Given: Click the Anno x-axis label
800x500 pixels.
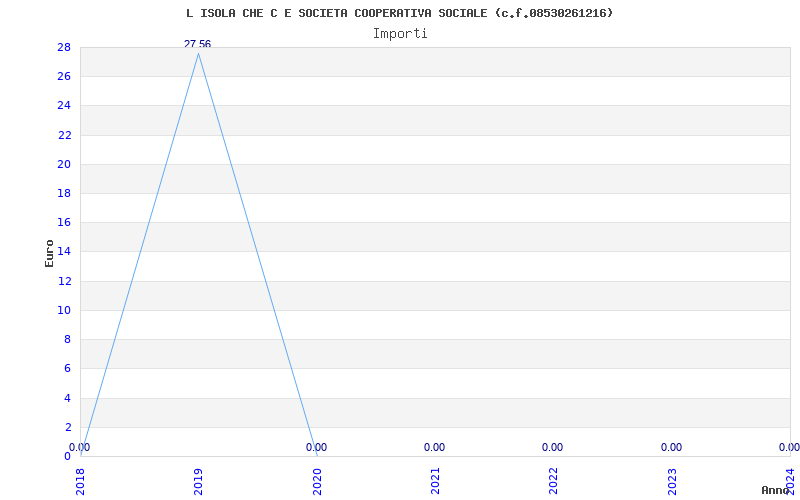Looking at the screenshot, I should pos(776,490).
